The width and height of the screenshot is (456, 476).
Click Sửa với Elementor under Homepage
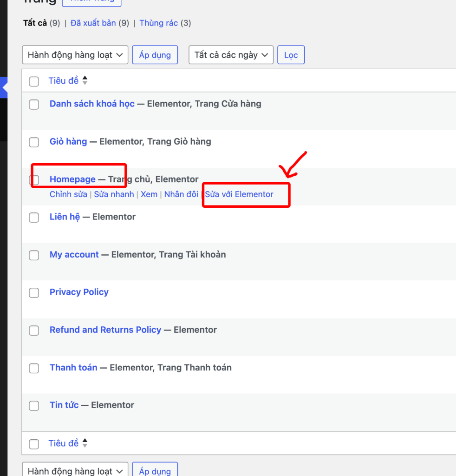pyautogui.click(x=239, y=194)
